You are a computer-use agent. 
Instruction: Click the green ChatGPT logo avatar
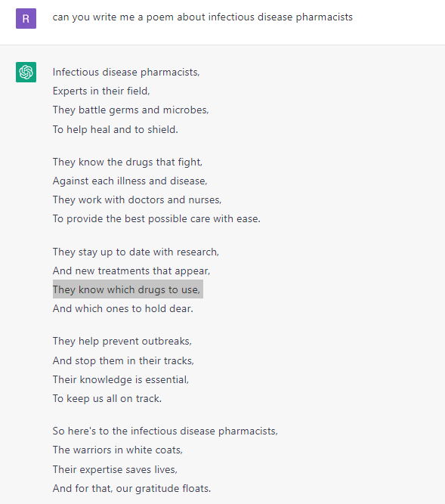tap(26, 72)
